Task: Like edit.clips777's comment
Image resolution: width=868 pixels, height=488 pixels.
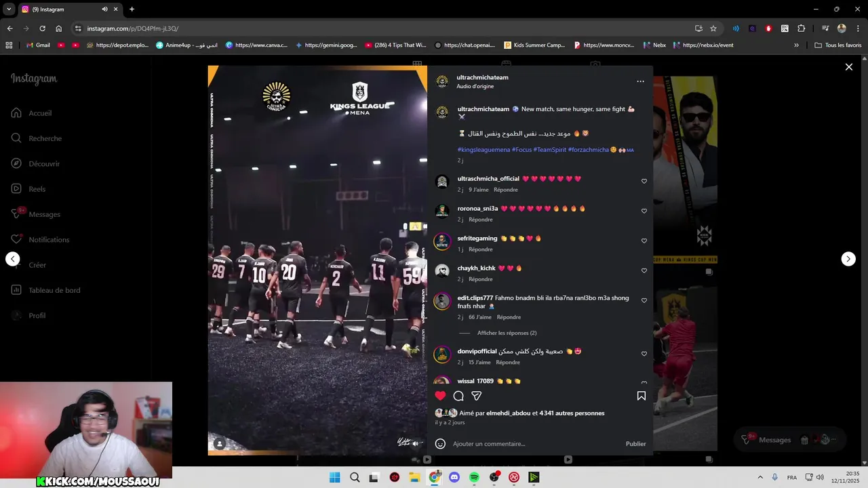Action: point(644,300)
